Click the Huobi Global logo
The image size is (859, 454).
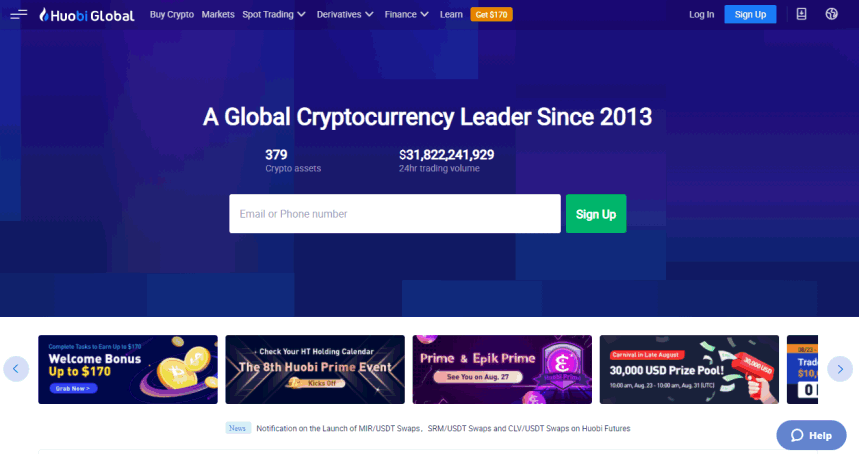pyautogui.click(x=87, y=15)
